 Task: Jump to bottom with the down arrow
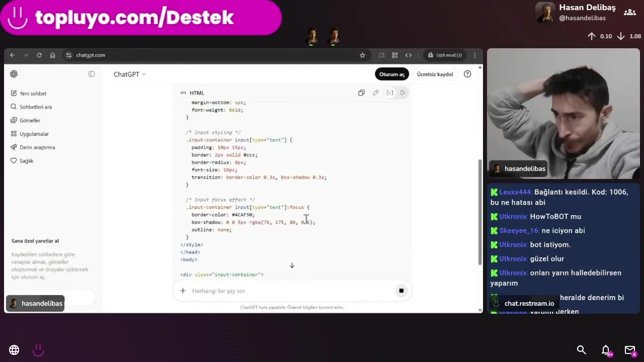click(292, 265)
